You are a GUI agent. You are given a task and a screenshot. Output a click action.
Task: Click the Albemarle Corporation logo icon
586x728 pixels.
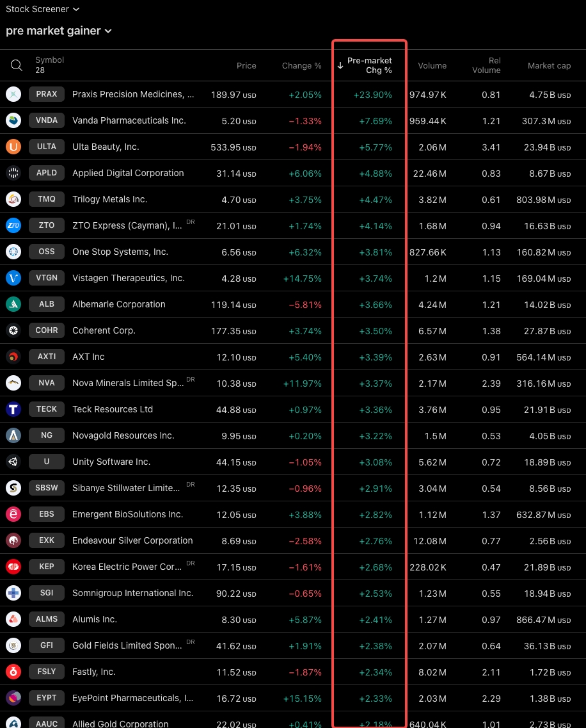[13, 304]
